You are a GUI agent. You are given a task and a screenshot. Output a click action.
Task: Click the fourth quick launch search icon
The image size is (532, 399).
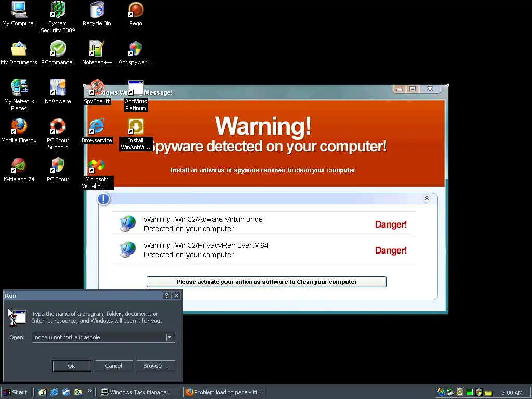point(78,392)
